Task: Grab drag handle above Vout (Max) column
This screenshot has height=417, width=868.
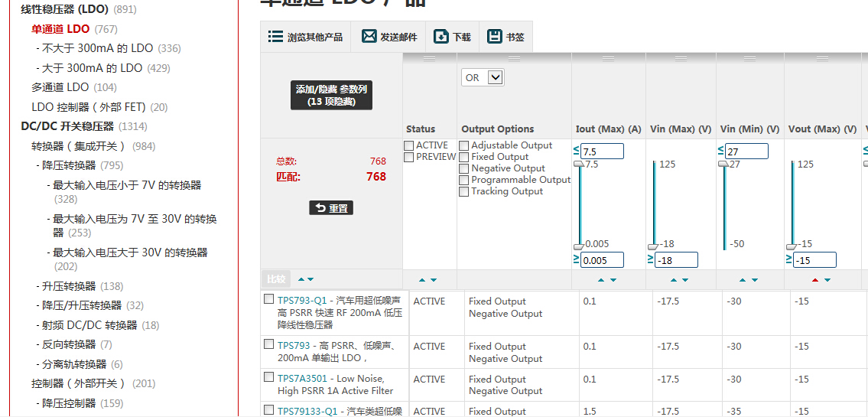Action: coord(821,58)
